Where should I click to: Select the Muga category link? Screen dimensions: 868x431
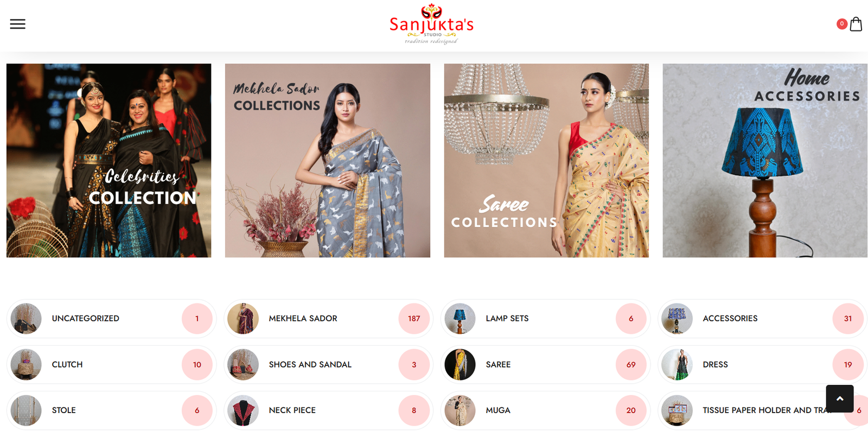(x=498, y=410)
